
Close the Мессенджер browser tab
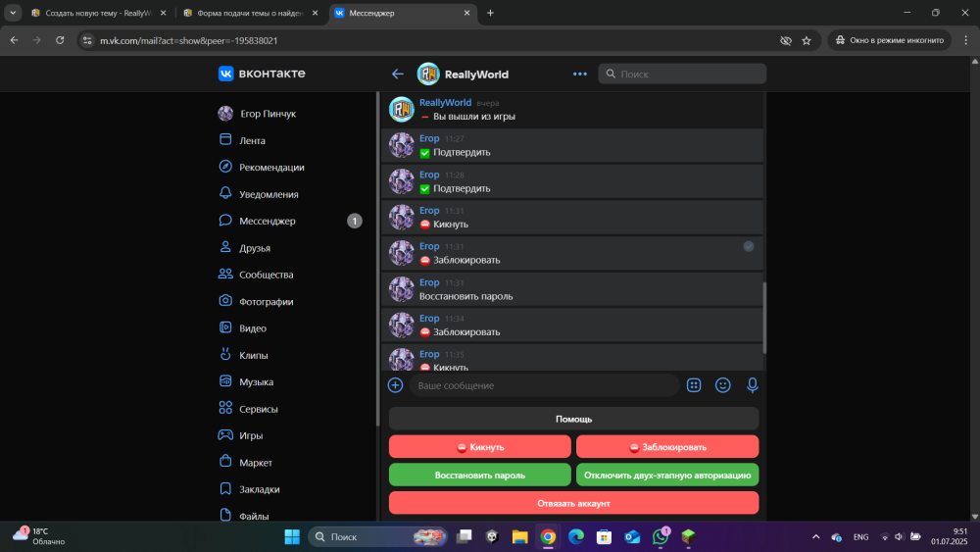466,13
